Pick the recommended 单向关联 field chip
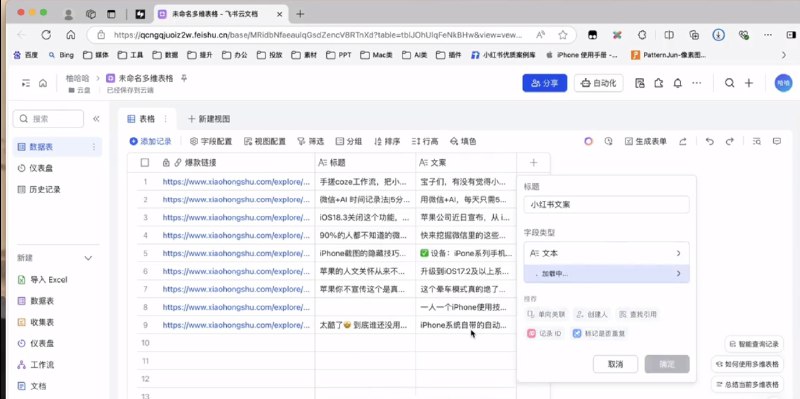 point(546,314)
